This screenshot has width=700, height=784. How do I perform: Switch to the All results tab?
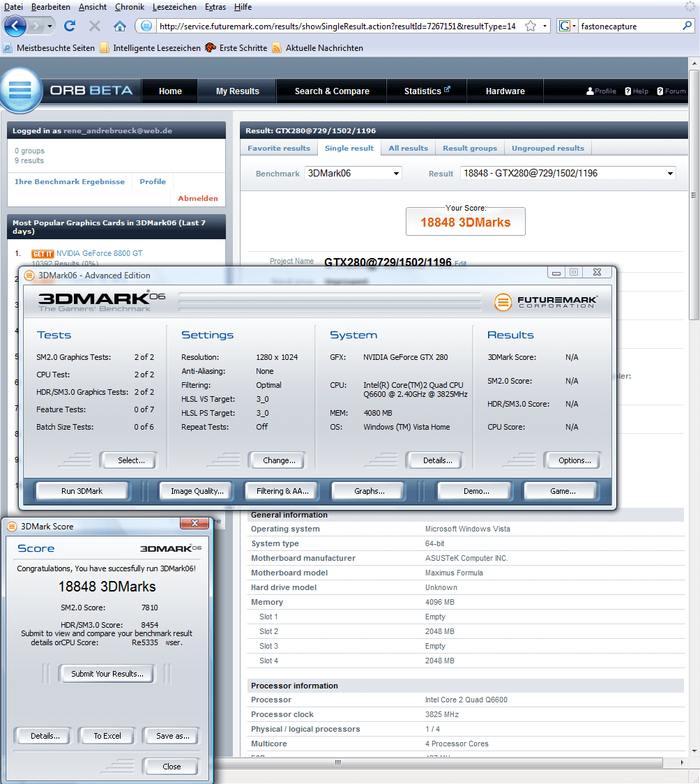(x=408, y=148)
